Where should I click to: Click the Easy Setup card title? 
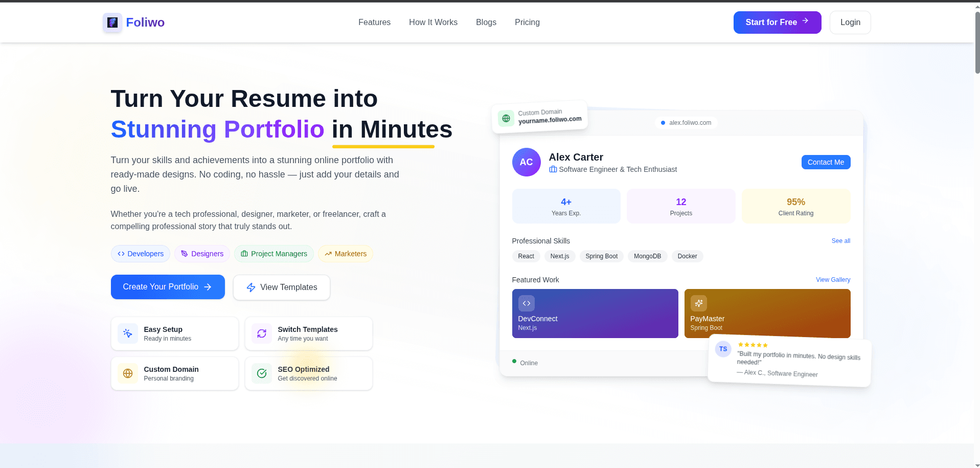163,329
